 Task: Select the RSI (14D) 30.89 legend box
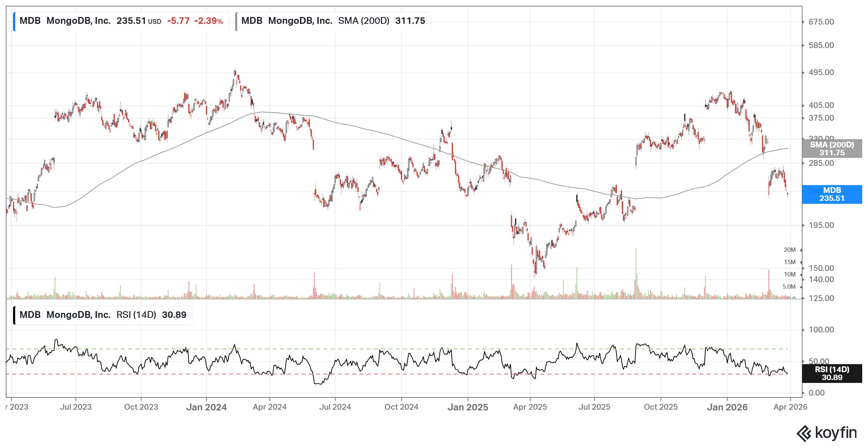pyautogui.click(x=103, y=315)
